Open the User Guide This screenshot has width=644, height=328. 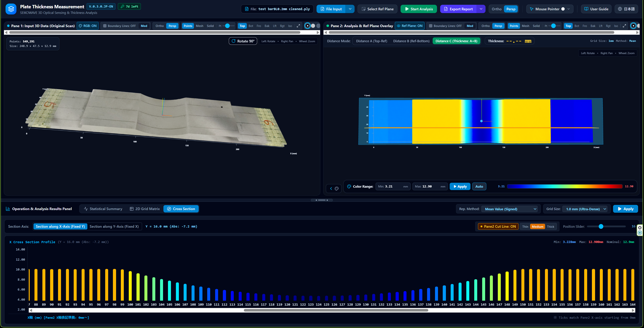pos(596,9)
